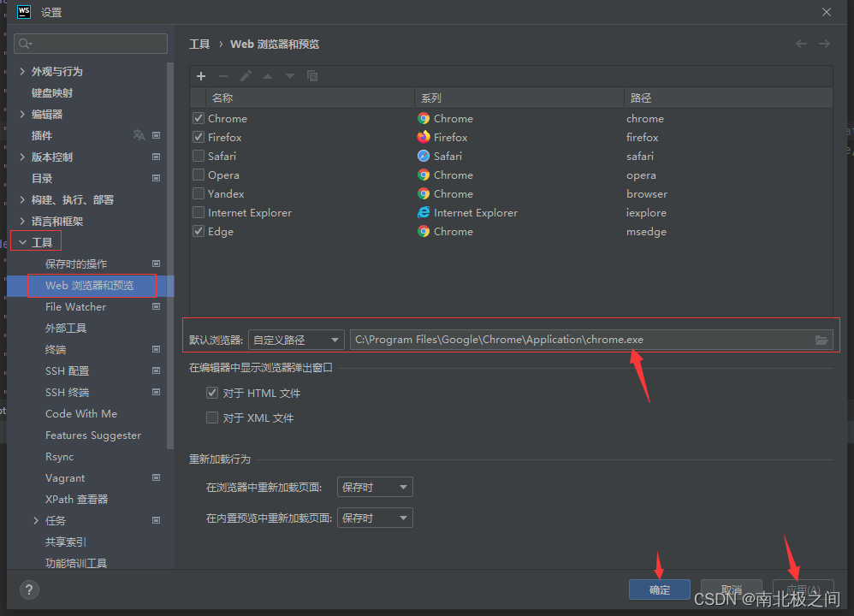
Task: Click project-level icon beside 目录
Action: [x=157, y=178]
